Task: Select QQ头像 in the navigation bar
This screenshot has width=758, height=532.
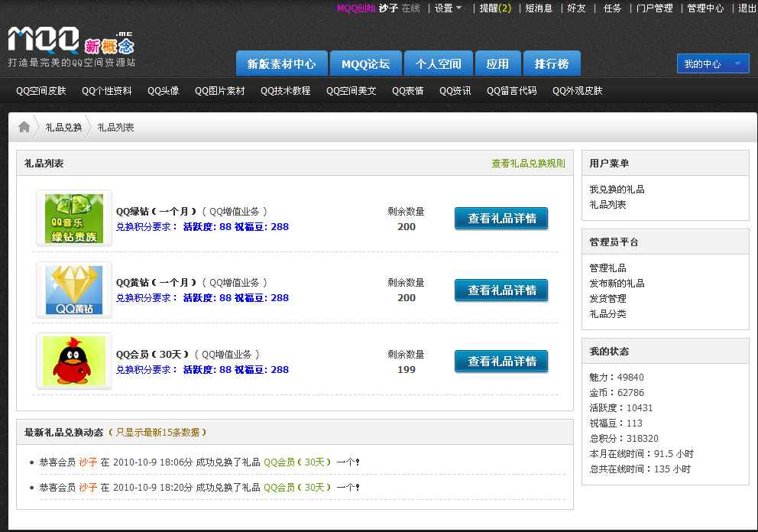Action: 164,91
